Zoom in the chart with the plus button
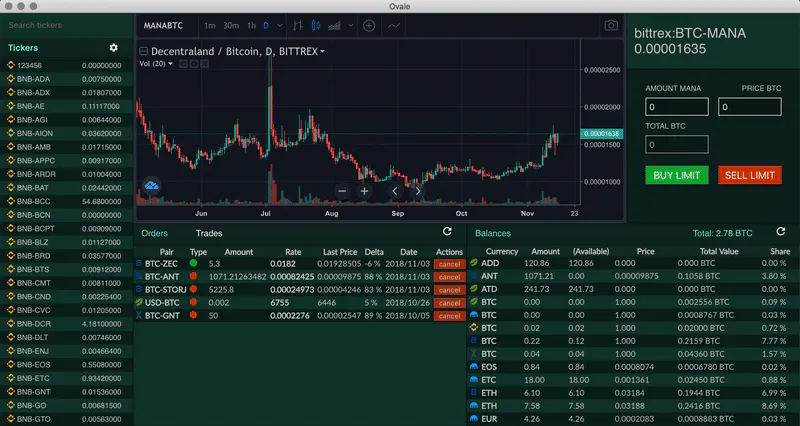 [364, 191]
